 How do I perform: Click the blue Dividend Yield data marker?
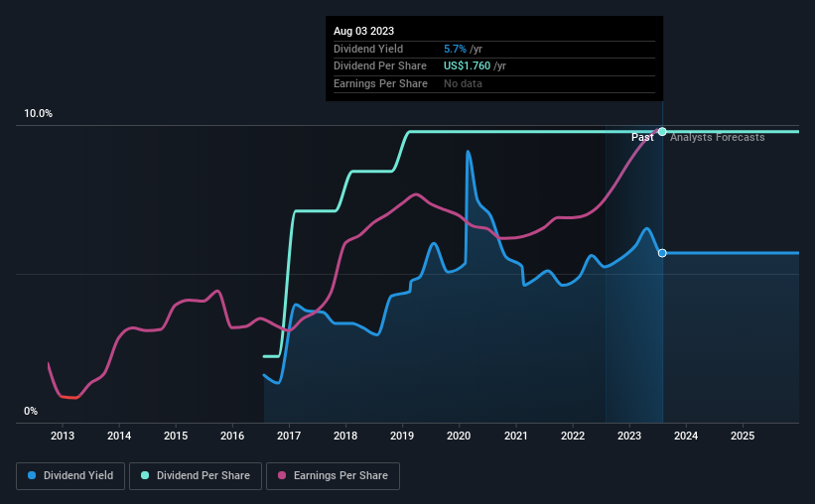[662, 253]
